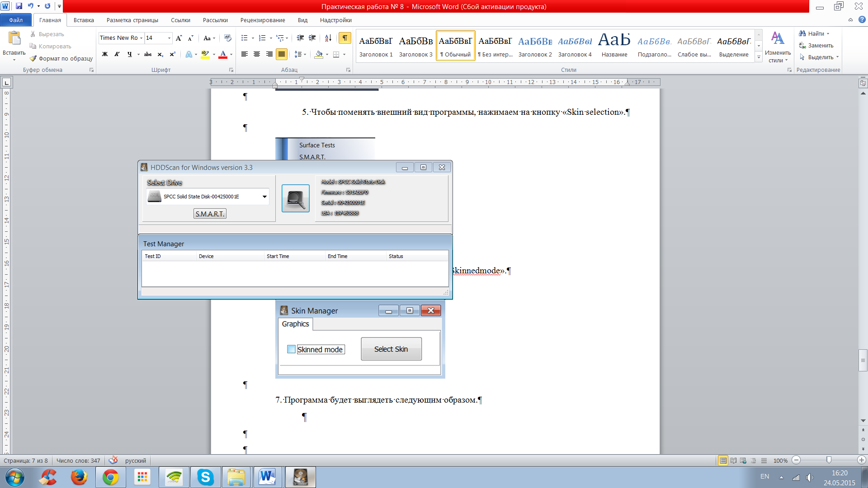The width and height of the screenshot is (868, 488).
Task: Toggle subscript formatting
Action: coord(160,54)
